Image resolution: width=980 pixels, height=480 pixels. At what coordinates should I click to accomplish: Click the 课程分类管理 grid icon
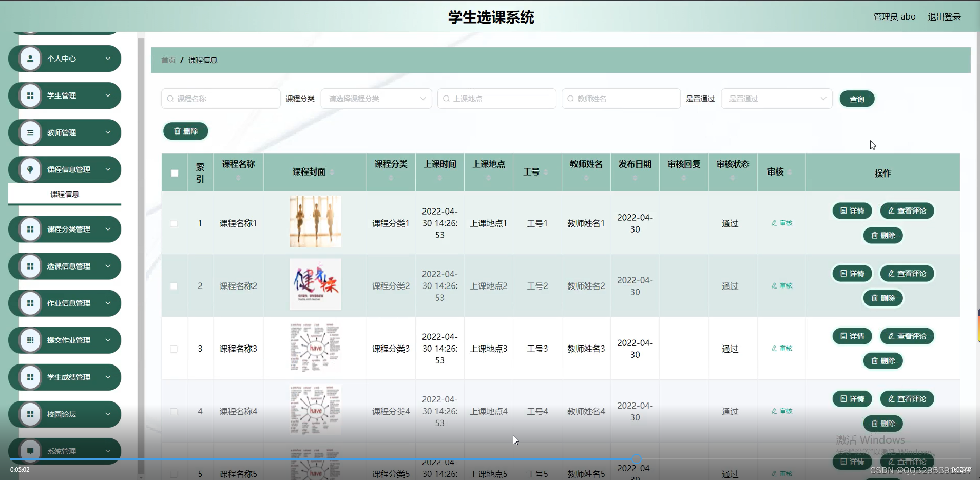(30, 229)
